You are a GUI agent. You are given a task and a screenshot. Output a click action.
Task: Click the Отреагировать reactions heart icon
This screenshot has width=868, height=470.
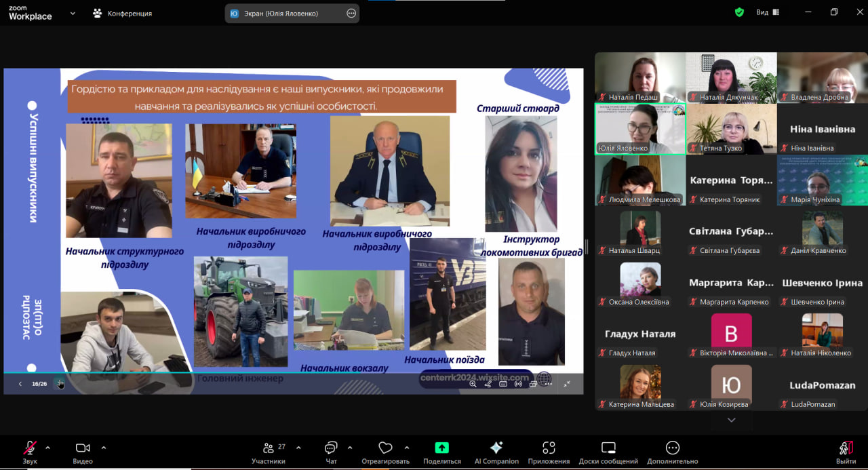(x=386, y=448)
